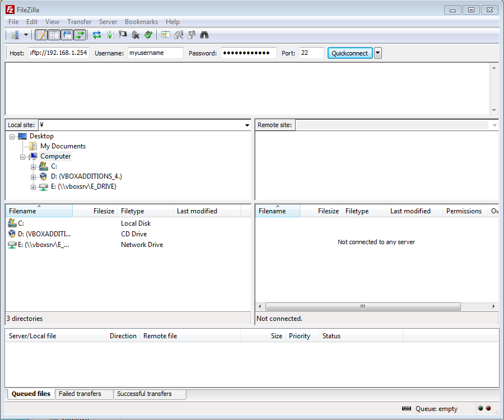Screen dimensions: 504x420
Task: Open the Help menu
Action: pos(172,21)
